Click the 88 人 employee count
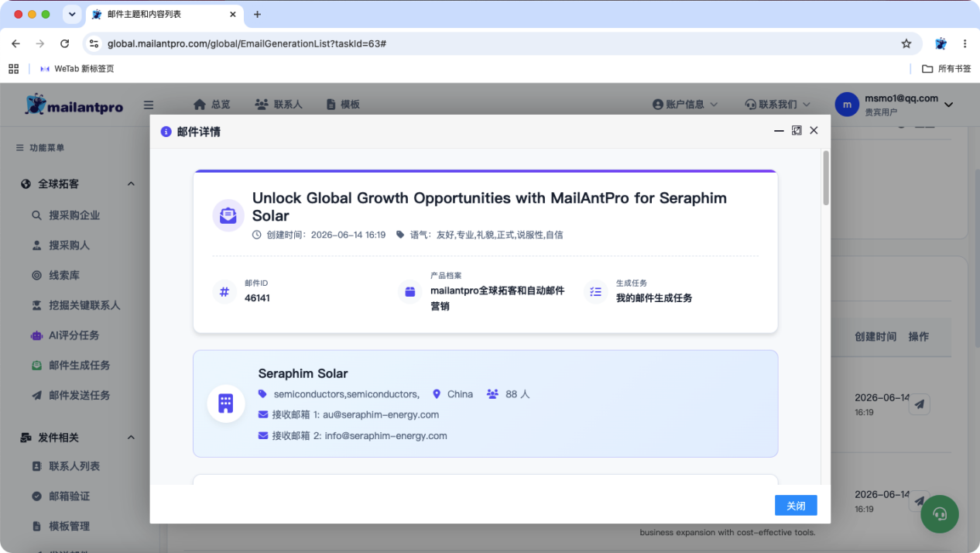The width and height of the screenshot is (980, 553). click(x=517, y=394)
